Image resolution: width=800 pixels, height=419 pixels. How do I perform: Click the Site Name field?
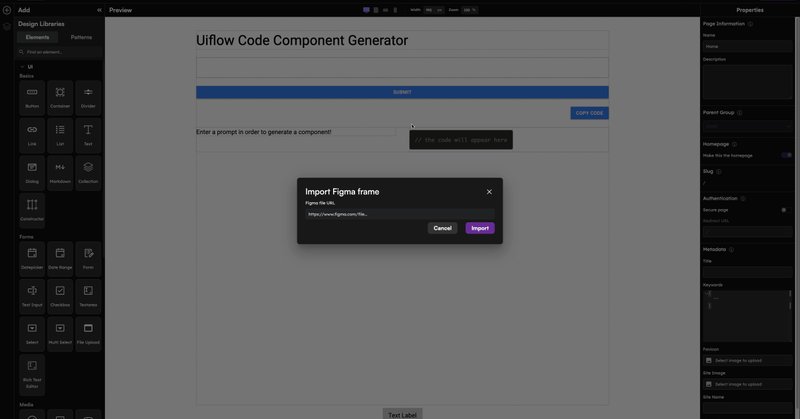pyautogui.click(x=747, y=408)
